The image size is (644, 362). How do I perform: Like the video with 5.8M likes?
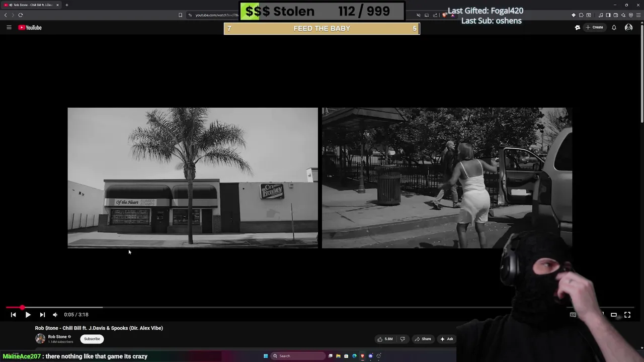[385, 339]
